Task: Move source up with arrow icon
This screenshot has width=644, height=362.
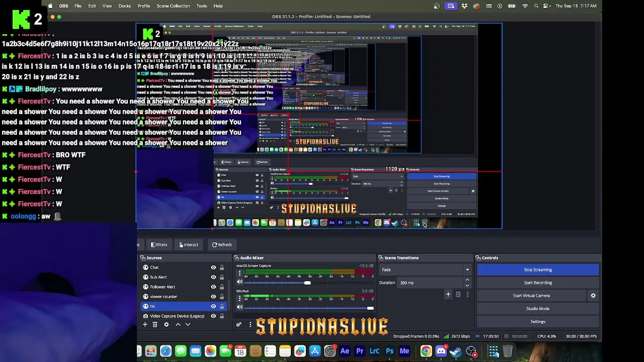Action: [x=178, y=324]
